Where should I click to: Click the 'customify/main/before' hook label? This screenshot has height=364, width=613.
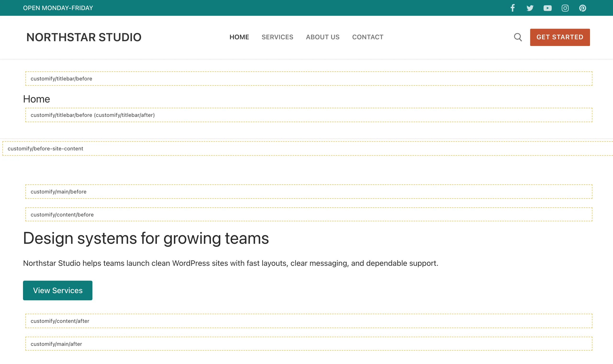(59, 192)
